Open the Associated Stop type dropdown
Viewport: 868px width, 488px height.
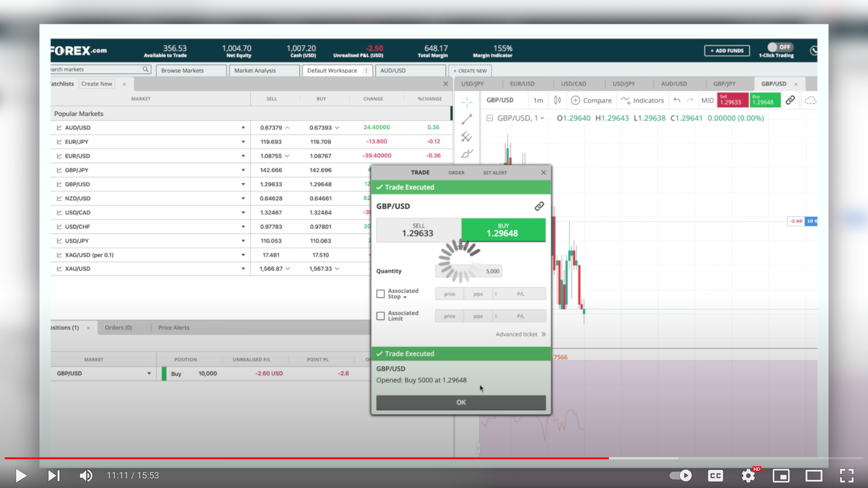(x=405, y=297)
